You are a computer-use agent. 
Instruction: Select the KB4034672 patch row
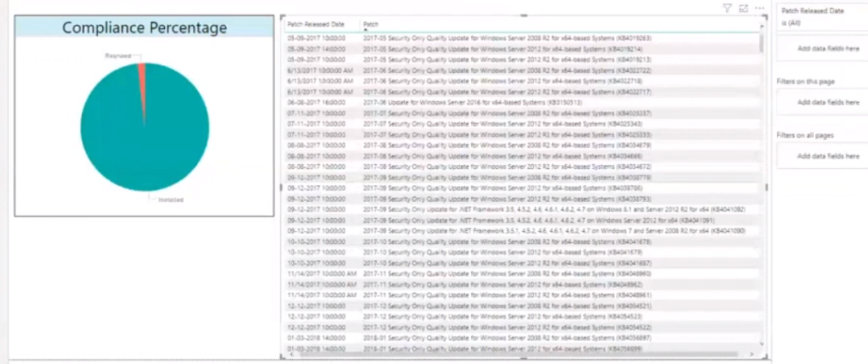[523, 167]
